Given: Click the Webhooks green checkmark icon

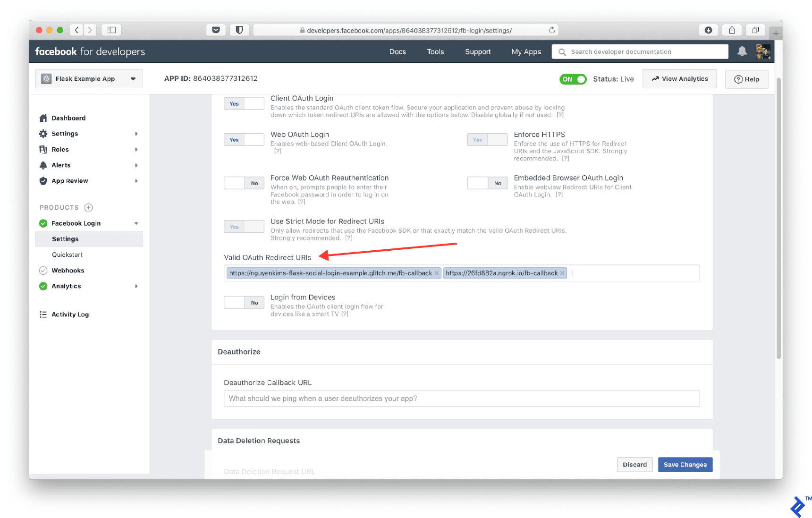Looking at the screenshot, I should [x=43, y=270].
